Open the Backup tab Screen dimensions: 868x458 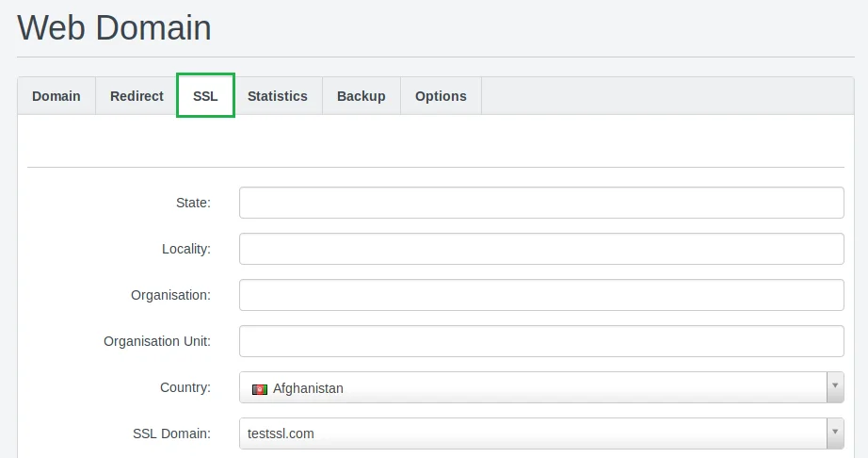[362, 96]
